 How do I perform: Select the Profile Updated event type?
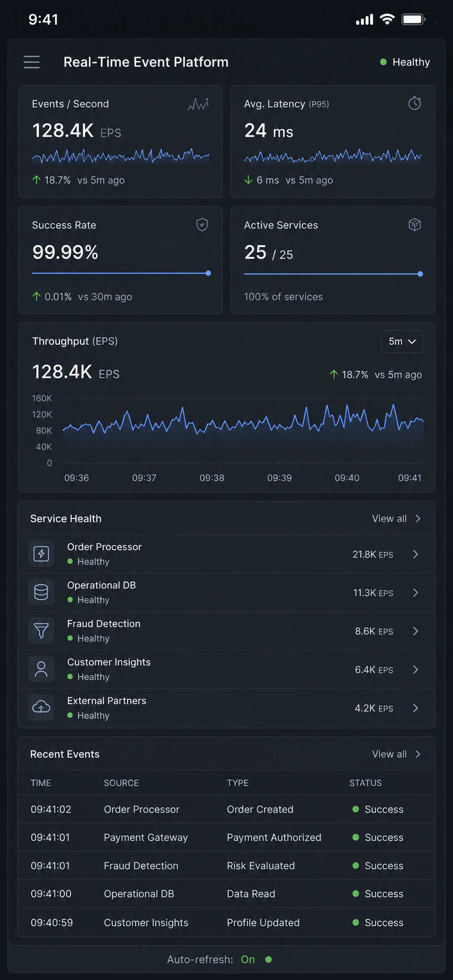click(x=263, y=923)
